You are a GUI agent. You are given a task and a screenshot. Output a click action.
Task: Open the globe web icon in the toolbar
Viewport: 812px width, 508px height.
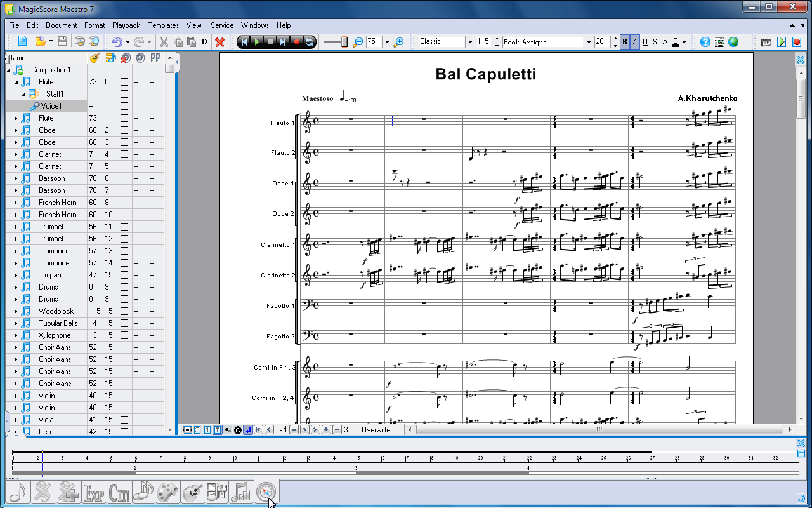coord(733,42)
